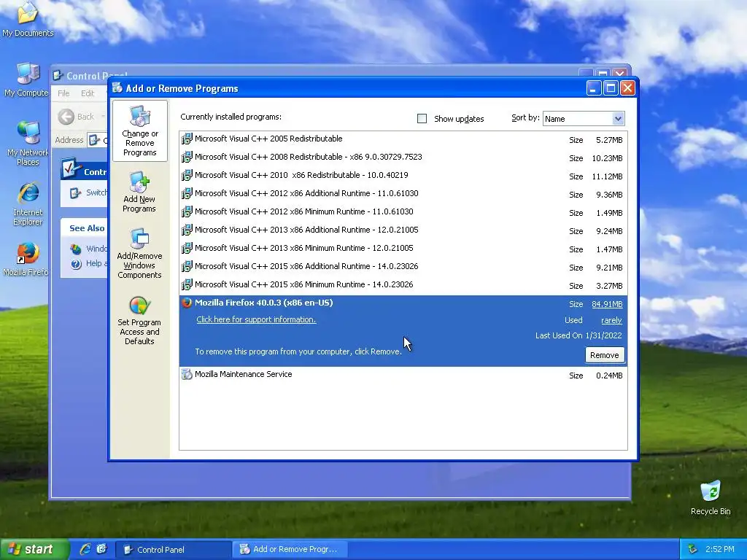Open the Sort by dropdown
The width and height of the screenshot is (747, 560).
click(617, 119)
